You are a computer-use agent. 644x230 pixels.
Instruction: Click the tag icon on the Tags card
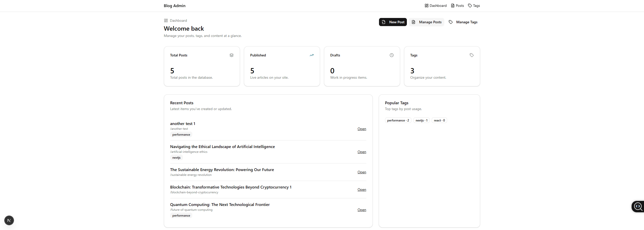[471, 55]
